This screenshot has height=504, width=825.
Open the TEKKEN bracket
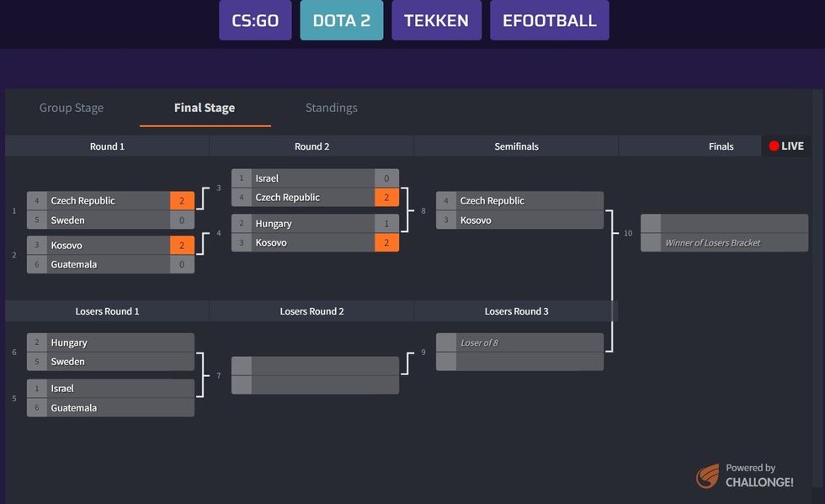[436, 20]
